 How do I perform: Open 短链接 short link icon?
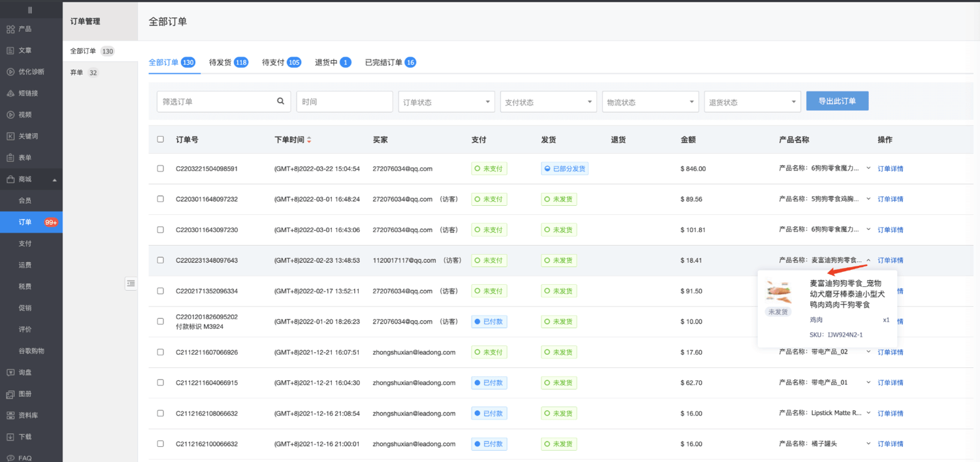(10, 93)
